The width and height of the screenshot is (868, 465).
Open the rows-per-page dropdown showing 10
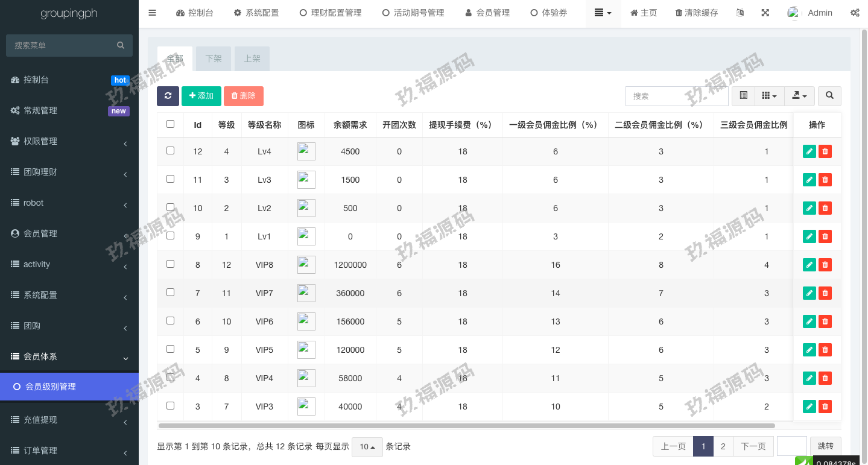coord(367,447)
